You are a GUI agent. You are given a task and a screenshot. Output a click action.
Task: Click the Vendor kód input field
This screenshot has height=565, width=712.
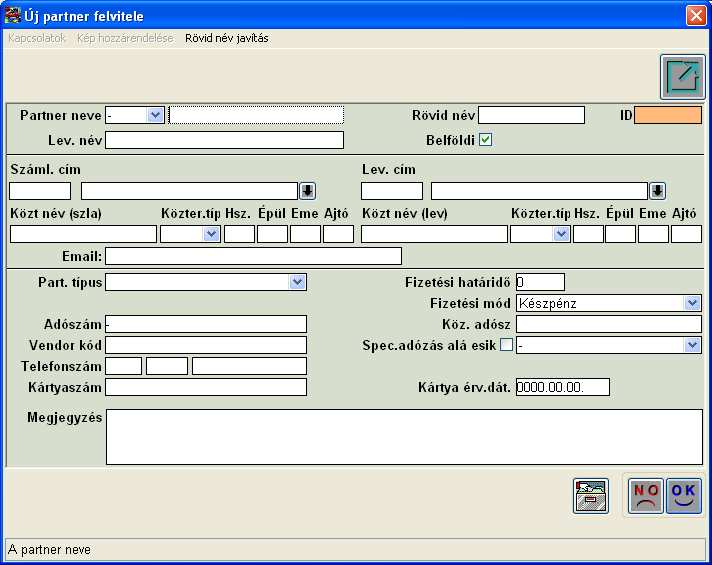[x=206, y=345]
